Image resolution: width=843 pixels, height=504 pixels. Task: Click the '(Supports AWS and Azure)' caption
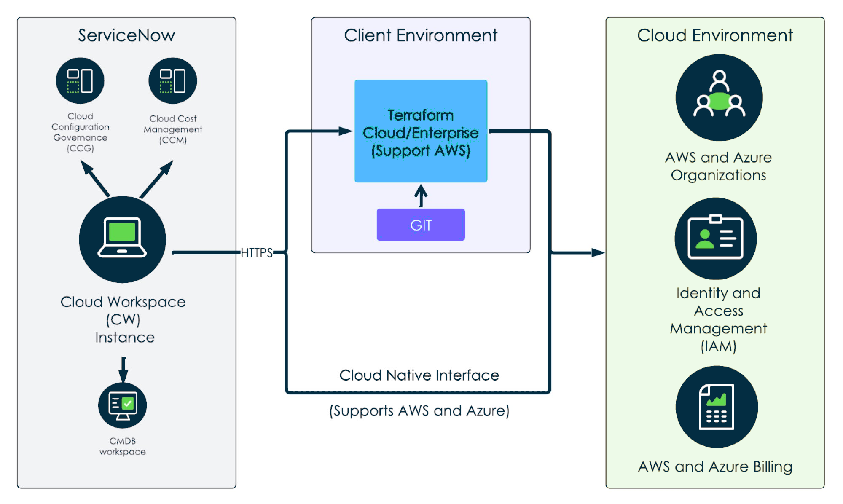click(x=419, y=410)
